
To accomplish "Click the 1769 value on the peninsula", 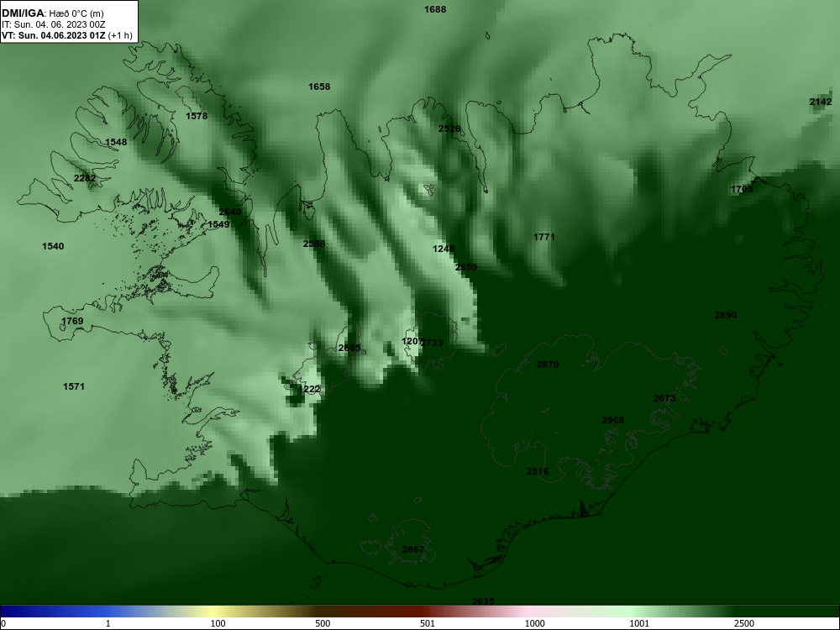I will (x=72, y=322).
